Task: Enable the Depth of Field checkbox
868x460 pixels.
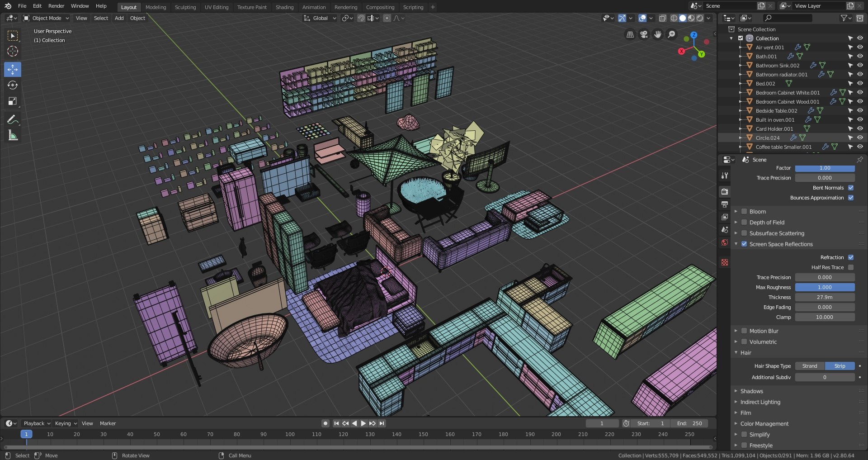Action: click(x=744, y=222)
